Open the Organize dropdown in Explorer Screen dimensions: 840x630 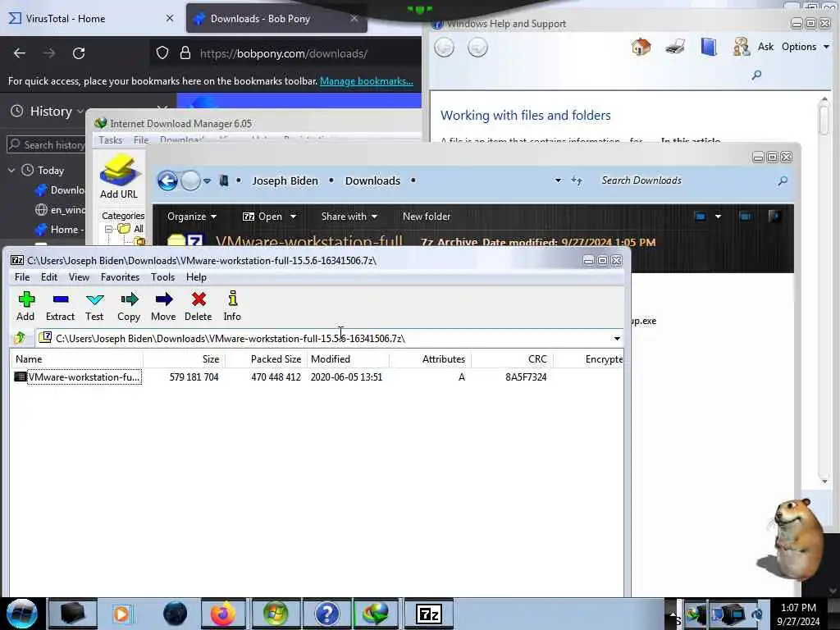point(192,217)
